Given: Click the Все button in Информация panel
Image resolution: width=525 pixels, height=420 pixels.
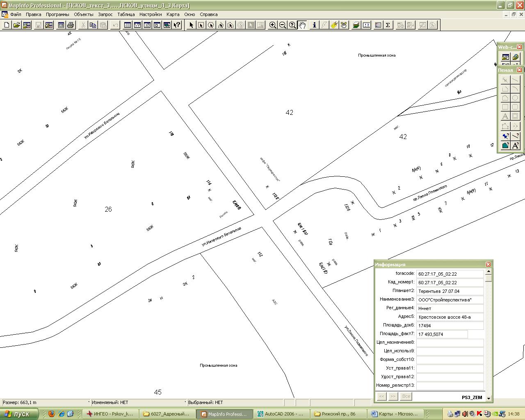Looking at the screenshot, I should coord(406,396).
